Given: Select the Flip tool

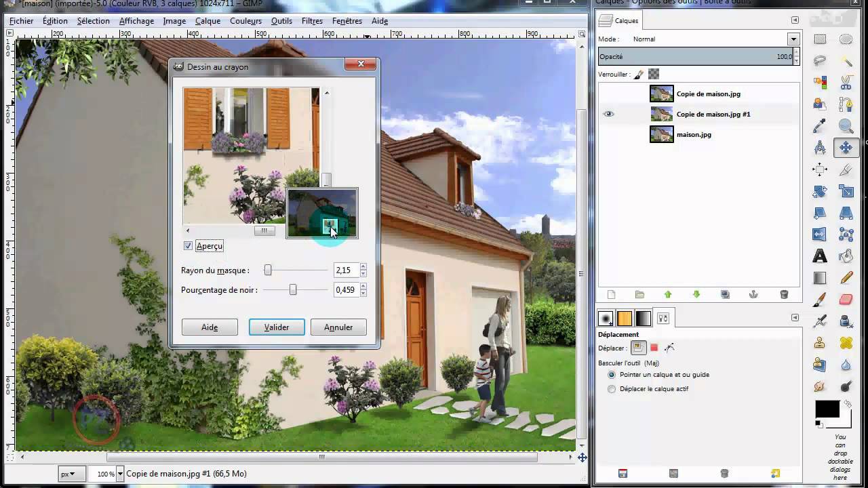Looking at the screenshot, I should (820, 235).
